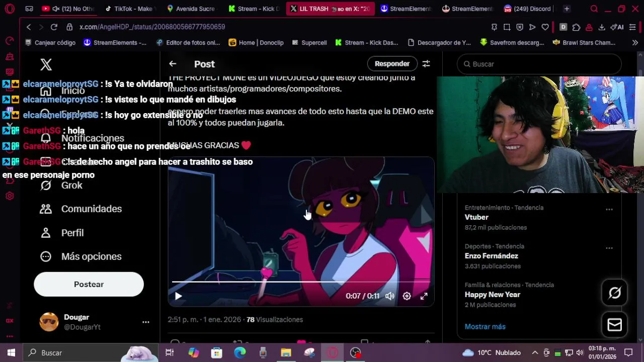Open more options for Vtuber trend
Image resolution: width=644 pixels, height=362 pixels.
coord(609,210)
